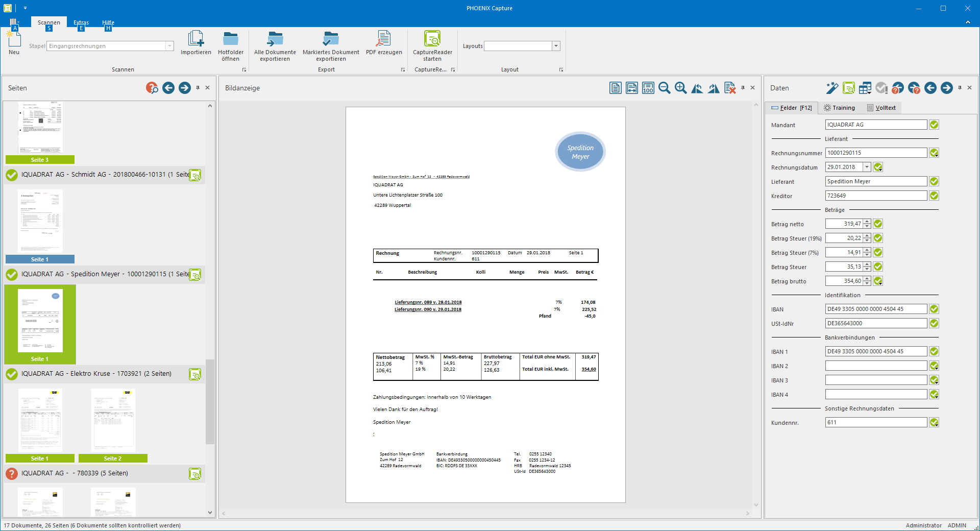Open the Stapel dropdown
Screen dimensions: 980x531
[x=169, y=46]
